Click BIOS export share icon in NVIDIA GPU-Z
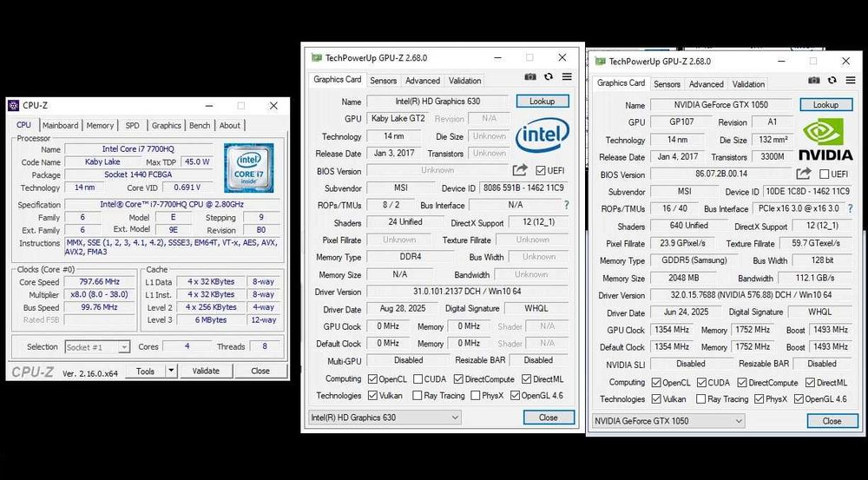Viewport: 868px width, 480px height. [803, 174]
